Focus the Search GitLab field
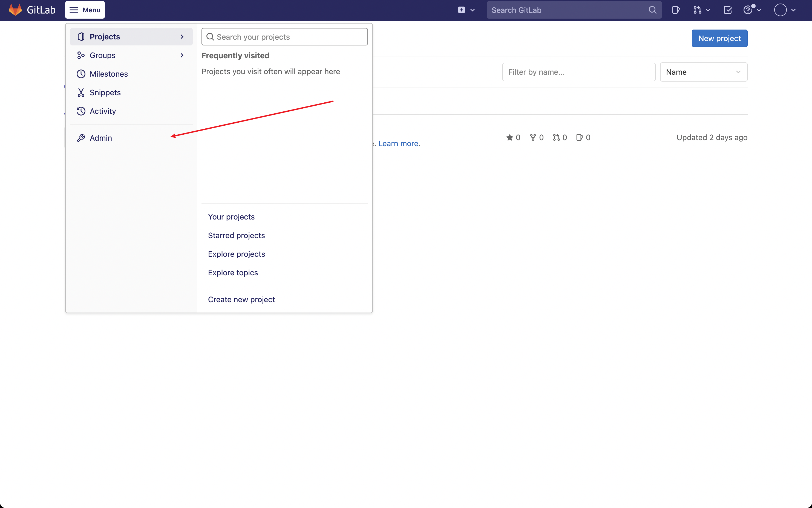812x508 pixels. (x=574, y=10)
